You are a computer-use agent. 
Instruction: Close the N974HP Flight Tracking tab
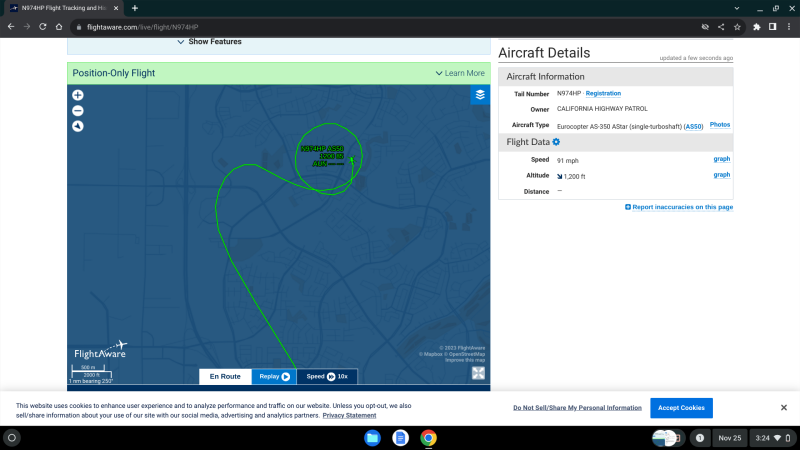click(116, 8)
